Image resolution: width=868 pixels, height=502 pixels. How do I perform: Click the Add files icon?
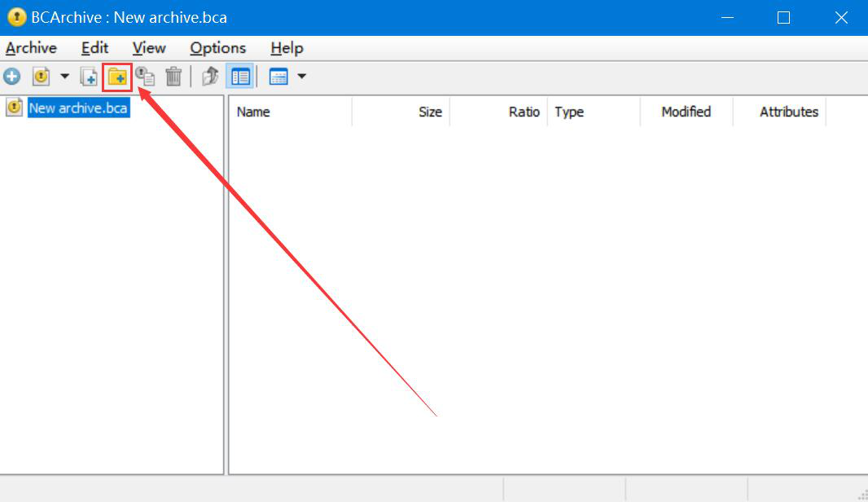pyautogui.click(x=89, y=77)
